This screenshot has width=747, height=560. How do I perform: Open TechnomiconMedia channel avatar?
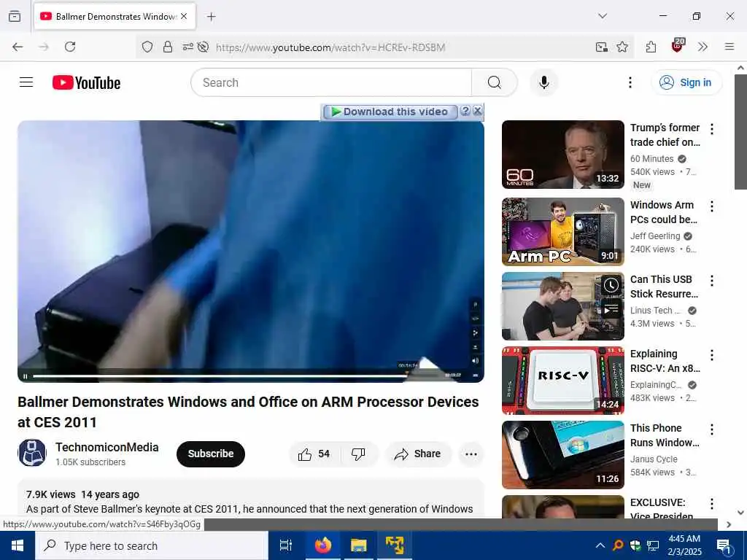[32, 453]
